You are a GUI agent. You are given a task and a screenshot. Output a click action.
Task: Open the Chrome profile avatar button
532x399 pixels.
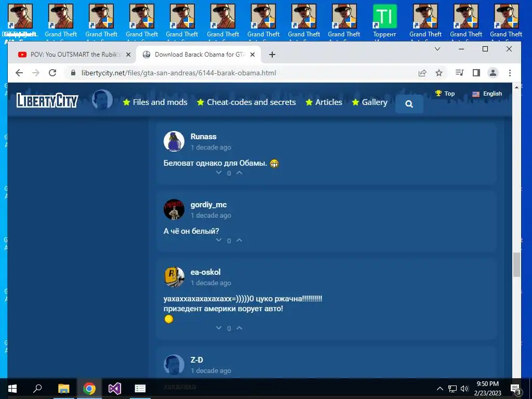point(493,73)
